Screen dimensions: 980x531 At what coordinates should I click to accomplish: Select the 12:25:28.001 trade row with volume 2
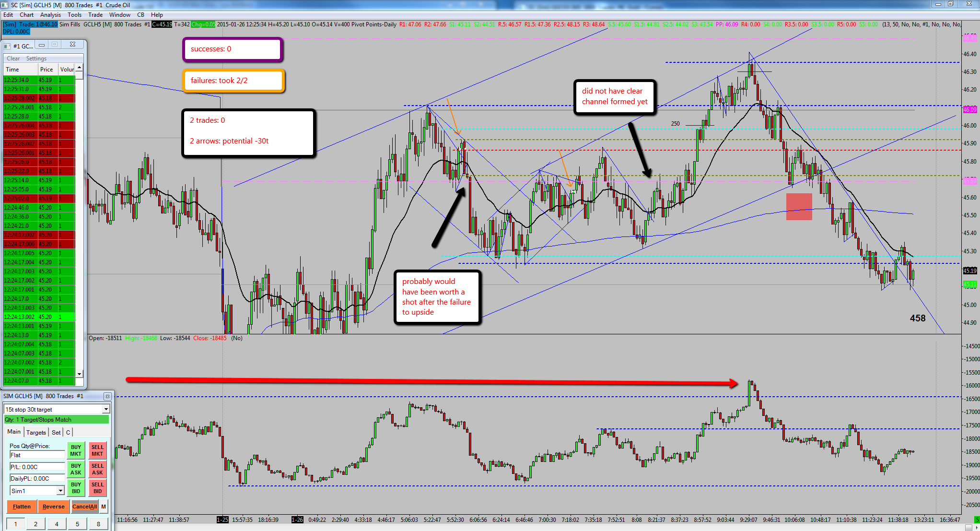point(39,107)
